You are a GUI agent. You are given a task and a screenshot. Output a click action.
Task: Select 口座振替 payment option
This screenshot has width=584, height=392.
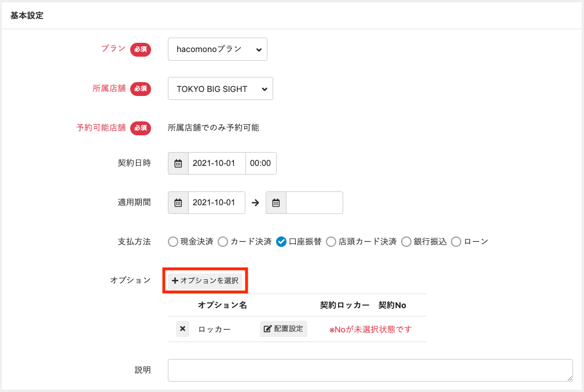pyautogui.click(x=281, y=242)
